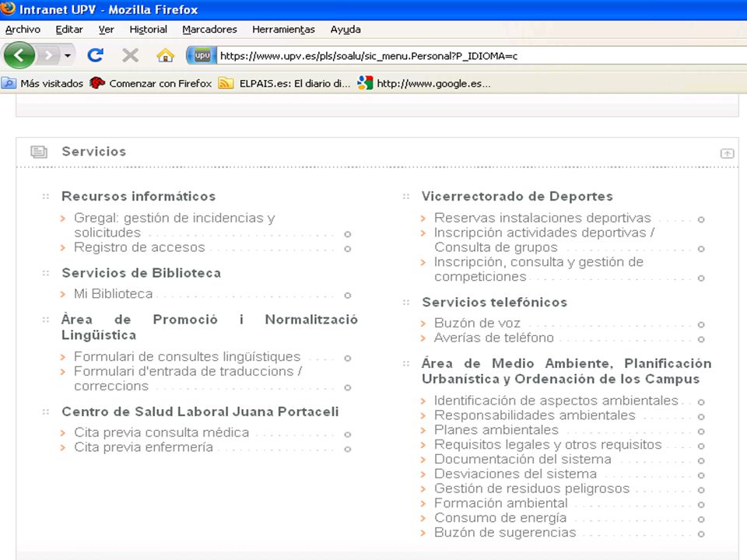The height and width of the screenshot is (560, 747).
Task: Click the Forward navigation arrow
Action: [x=48, y=56]
